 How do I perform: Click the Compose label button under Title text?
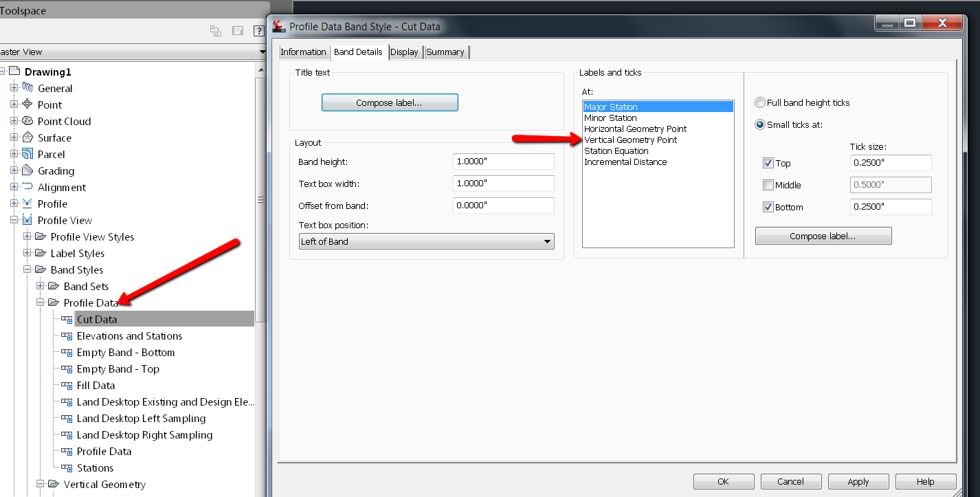pyautogui.click(x=390, y=102)
